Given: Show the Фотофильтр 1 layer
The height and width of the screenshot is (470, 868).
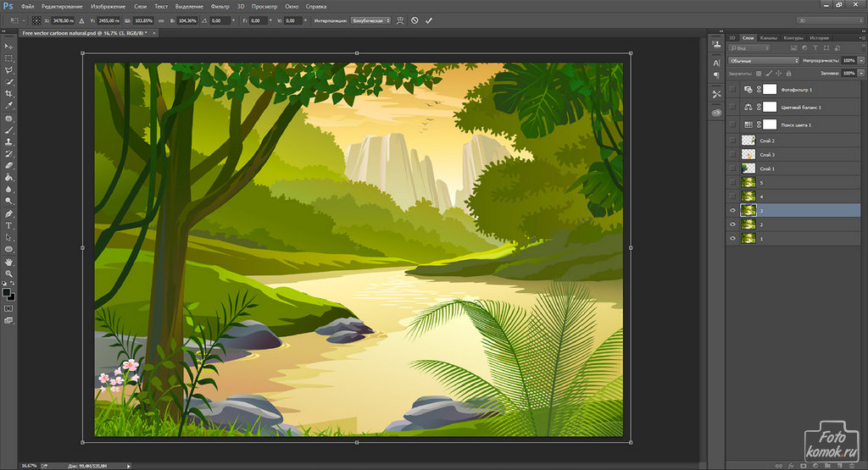Looking at the screenshot, I should coord(732,89).
